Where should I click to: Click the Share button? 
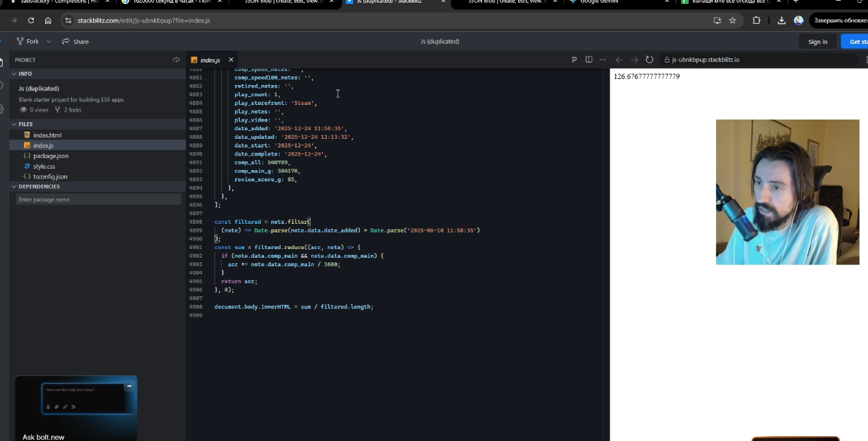pyautogui.click(x=75, y=41)
